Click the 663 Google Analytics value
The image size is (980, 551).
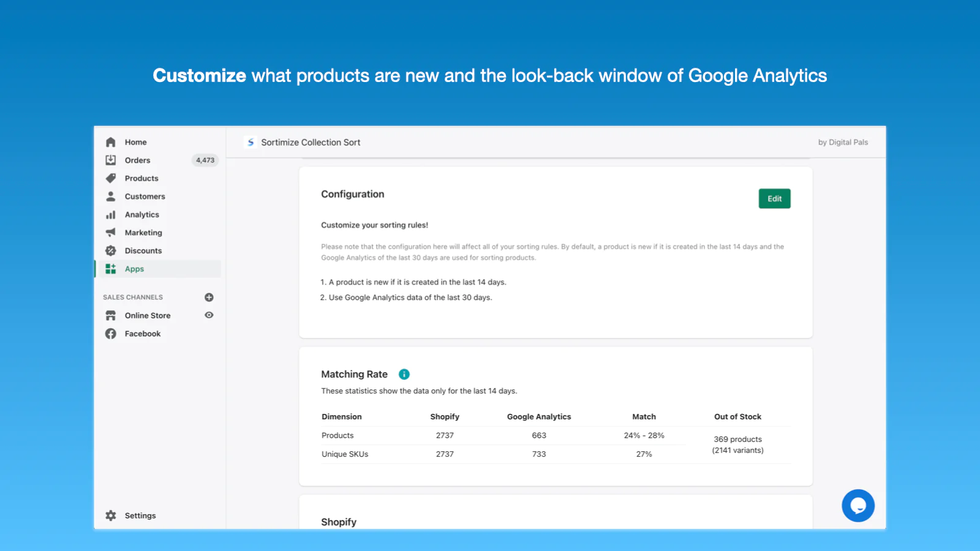point(539,435)
